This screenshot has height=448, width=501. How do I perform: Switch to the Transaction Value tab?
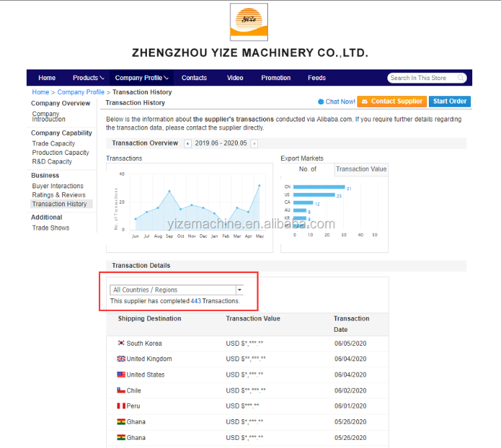[x=361, y=170]
